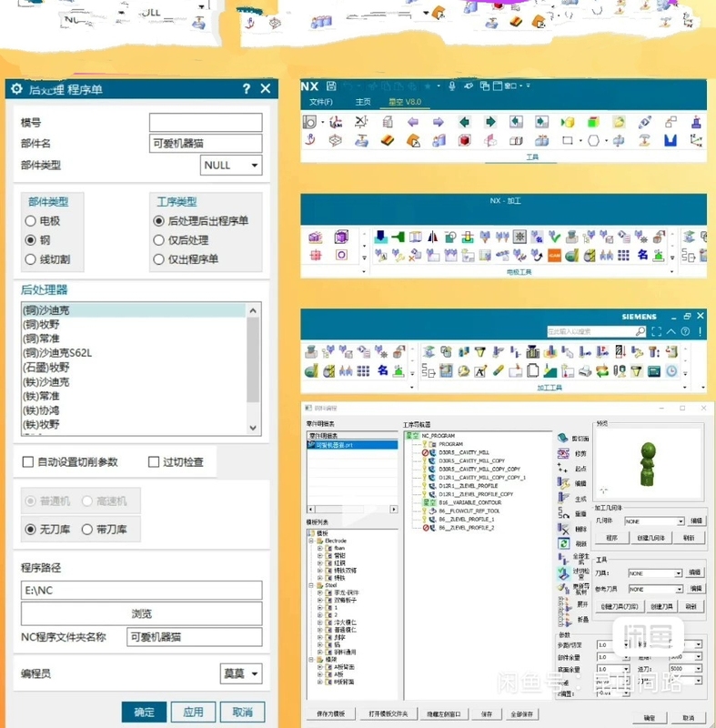Click the anchor icon in the 工具 ribbon
The height and width of the screenshot is (728, 716).
[x=310, y=140]
